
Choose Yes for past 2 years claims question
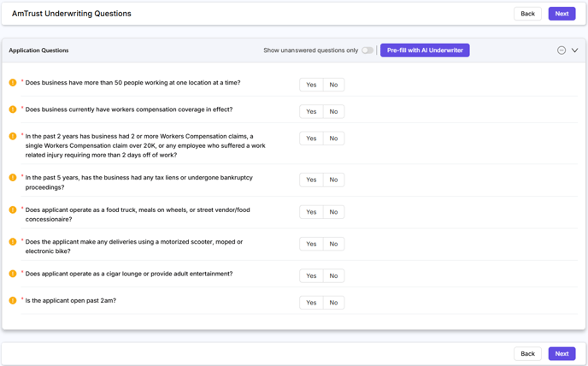tap(311, 139)
